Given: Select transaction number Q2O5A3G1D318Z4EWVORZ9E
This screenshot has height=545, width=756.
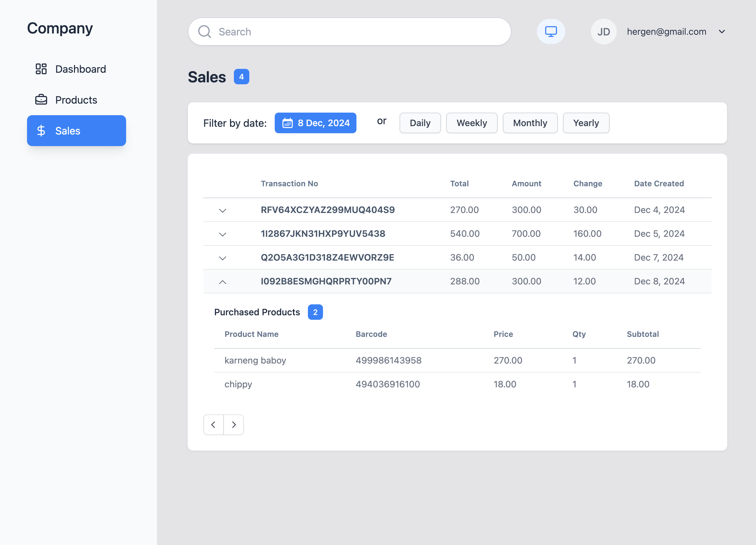Looking at the screenshot, I should (x=327, y=257).
